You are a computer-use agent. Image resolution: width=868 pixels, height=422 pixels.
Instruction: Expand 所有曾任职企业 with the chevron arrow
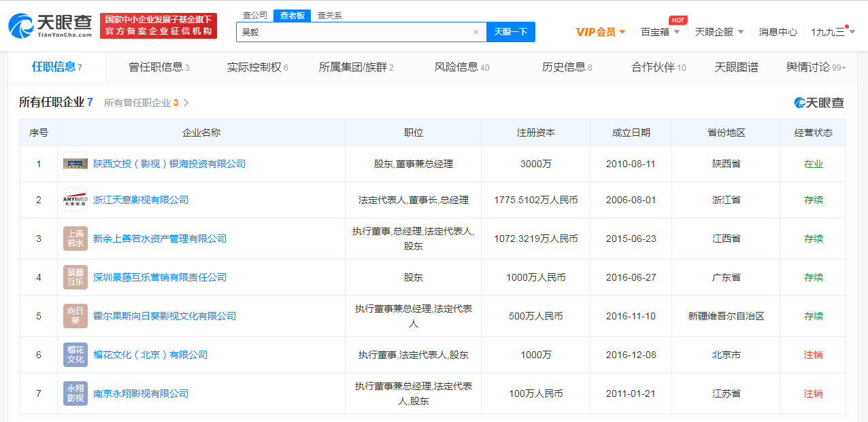coord(186,103)
